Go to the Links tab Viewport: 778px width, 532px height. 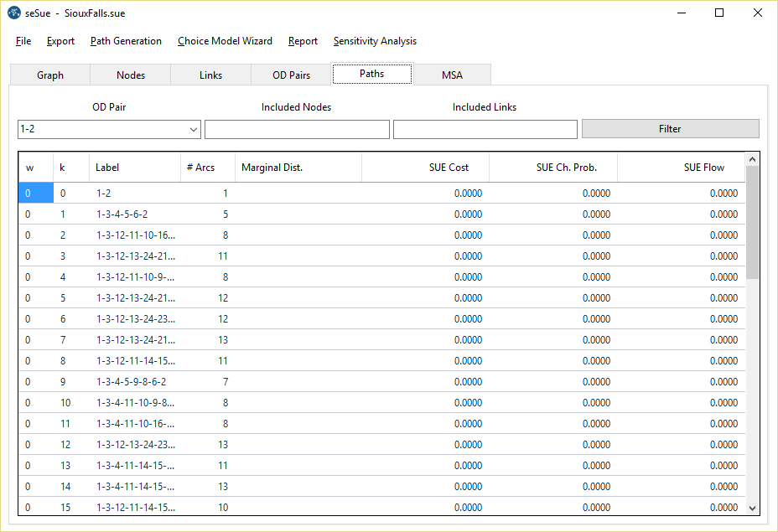pyautogui.click(x=211, y=75)
